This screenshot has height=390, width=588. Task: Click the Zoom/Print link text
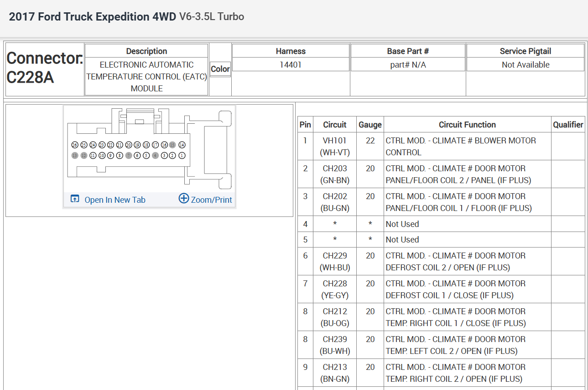point(211,200)
